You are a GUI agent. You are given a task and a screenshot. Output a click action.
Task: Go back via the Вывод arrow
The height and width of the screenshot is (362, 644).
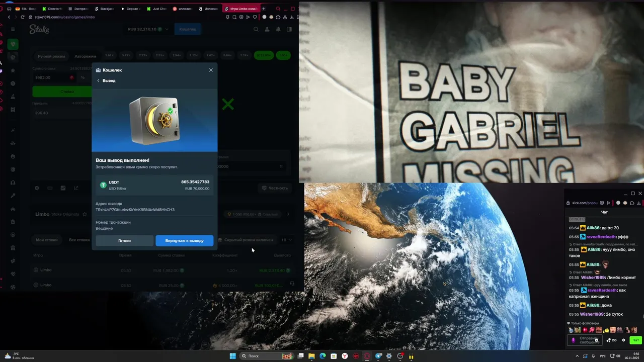tap(99, 80)
